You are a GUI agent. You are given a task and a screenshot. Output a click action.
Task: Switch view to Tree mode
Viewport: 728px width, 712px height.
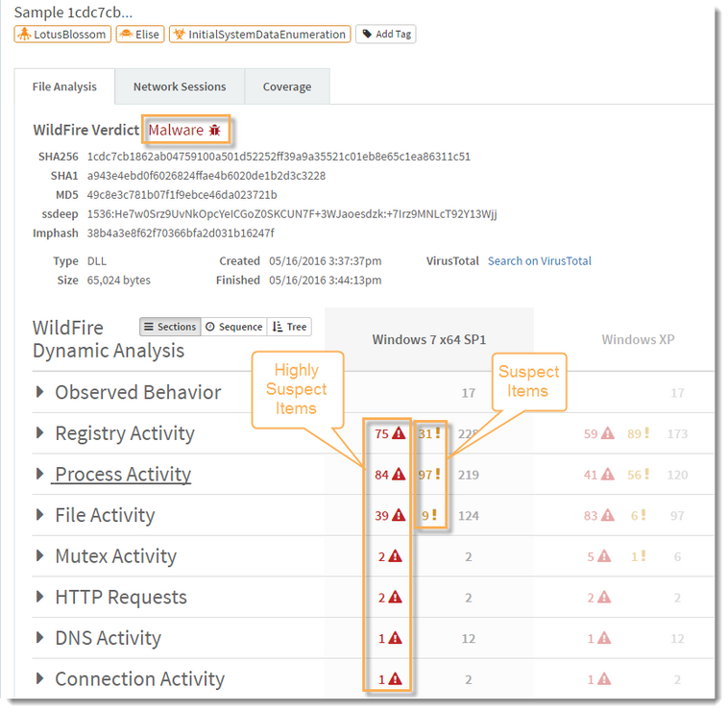[289, 327]
